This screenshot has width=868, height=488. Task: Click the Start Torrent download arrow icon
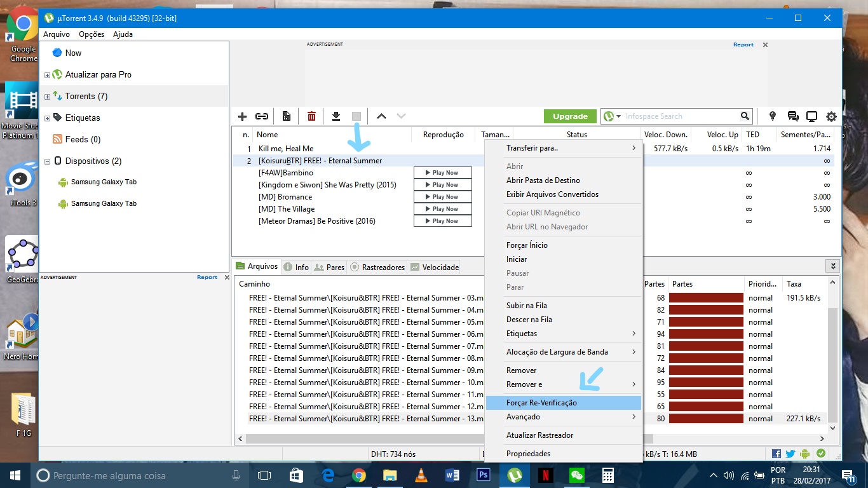(x=336, y=116)
